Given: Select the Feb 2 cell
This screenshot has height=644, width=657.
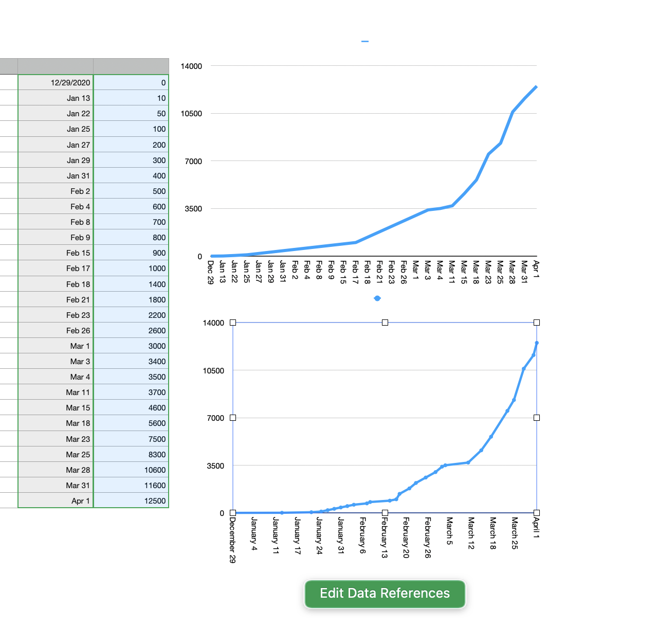Looking at the screenshot, I should point(56,191).
